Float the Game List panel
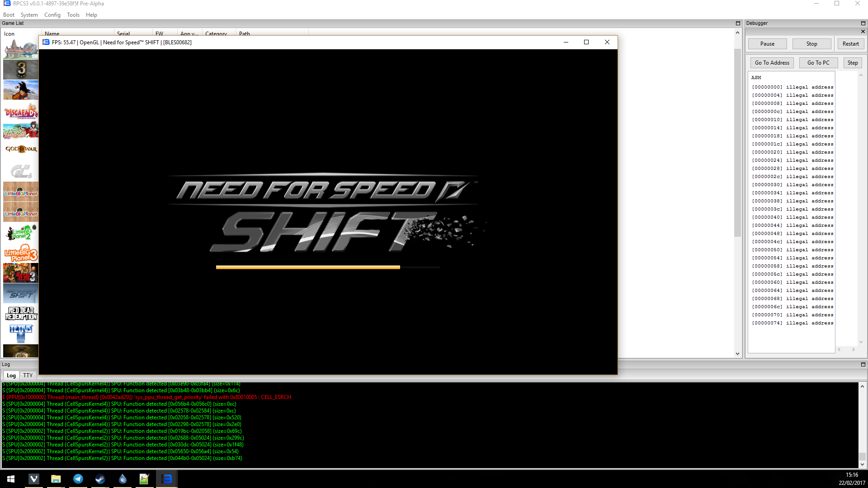 pyautogui.click(x=738, y=23)
